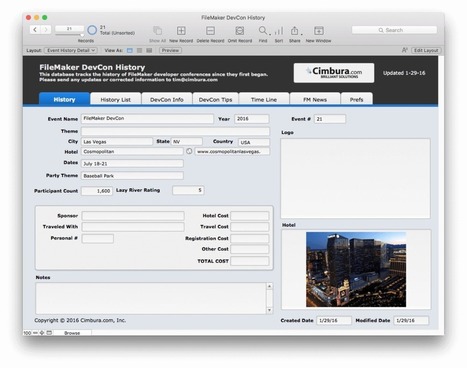Click the Party Theme field

(x=132, y=175)
